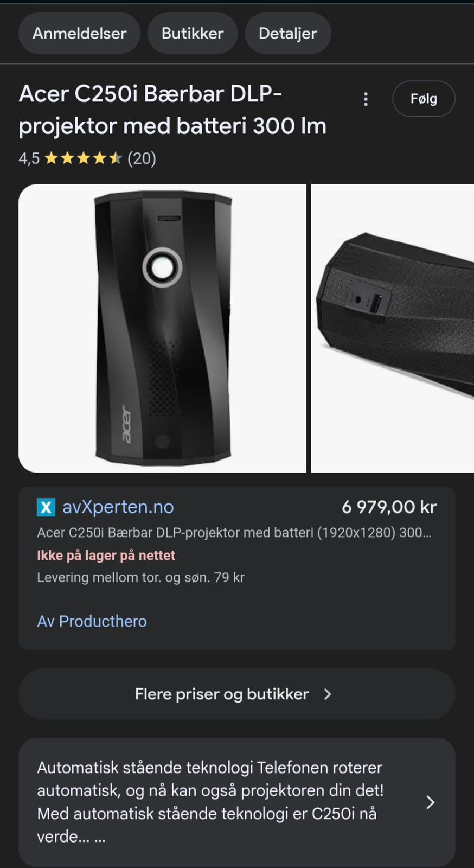Click the star rating icons
The image size is (474, 868).
pyautogui.click(x=83, y=158)
